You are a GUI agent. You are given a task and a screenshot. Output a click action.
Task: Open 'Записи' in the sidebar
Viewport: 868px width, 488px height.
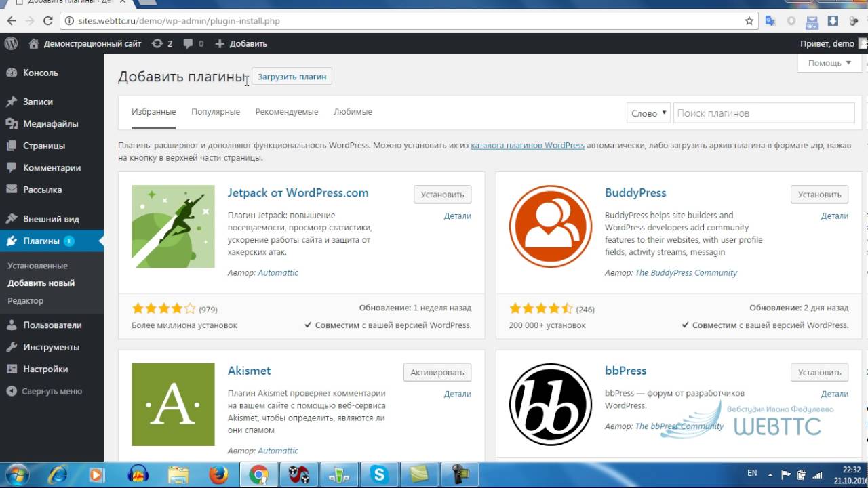pyautogui.click(x=52, y=102)
